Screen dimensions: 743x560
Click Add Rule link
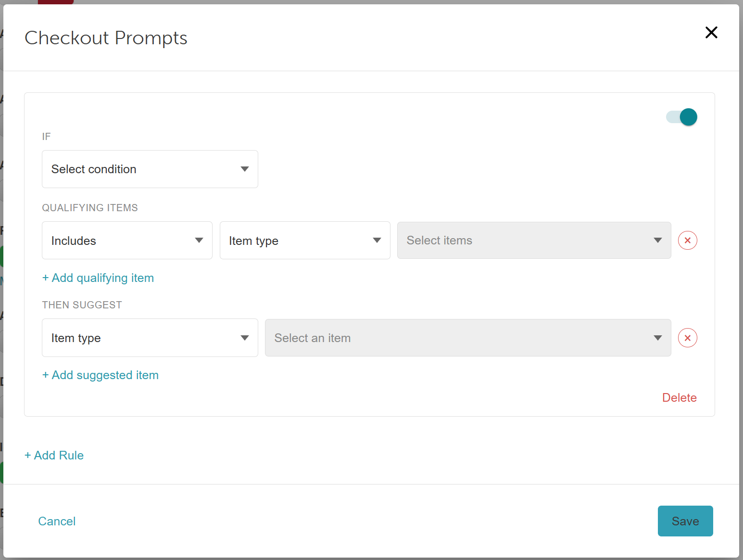54,455
